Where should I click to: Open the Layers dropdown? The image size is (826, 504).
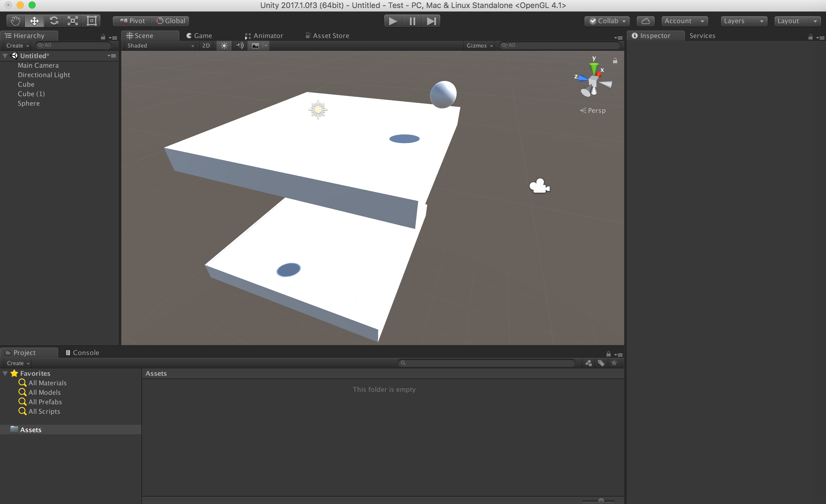point(744,21)
